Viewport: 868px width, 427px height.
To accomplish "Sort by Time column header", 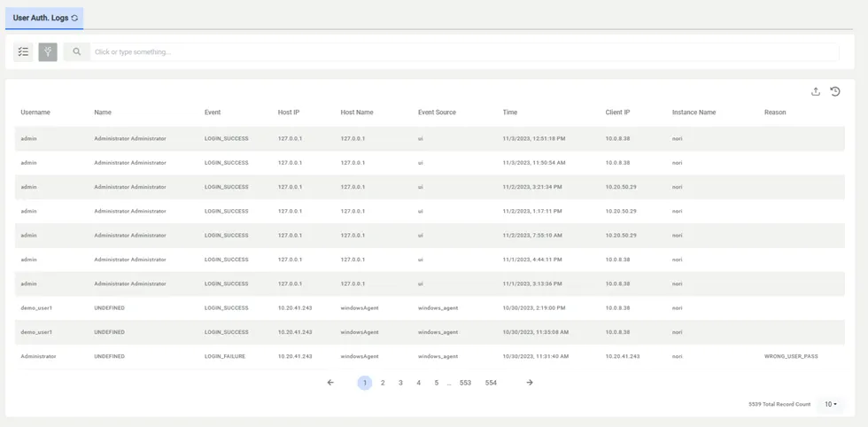I will coord(510,113).
